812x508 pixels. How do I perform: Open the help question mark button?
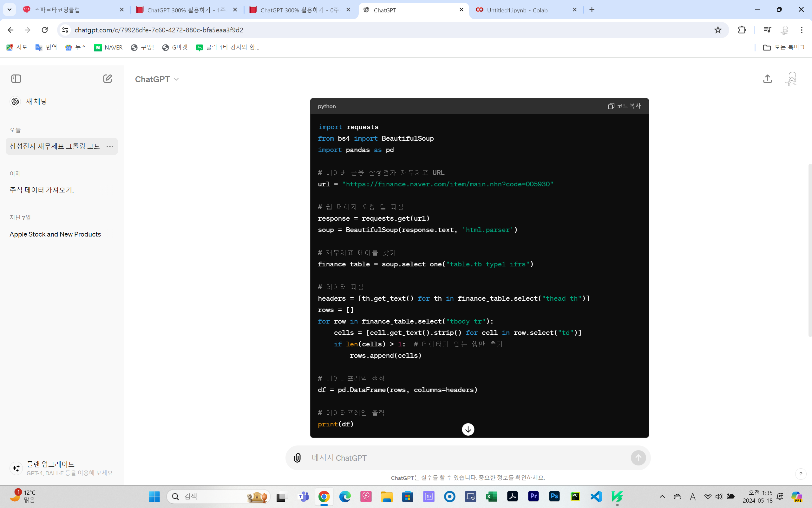pyautogui.click(x=801, y=474)
